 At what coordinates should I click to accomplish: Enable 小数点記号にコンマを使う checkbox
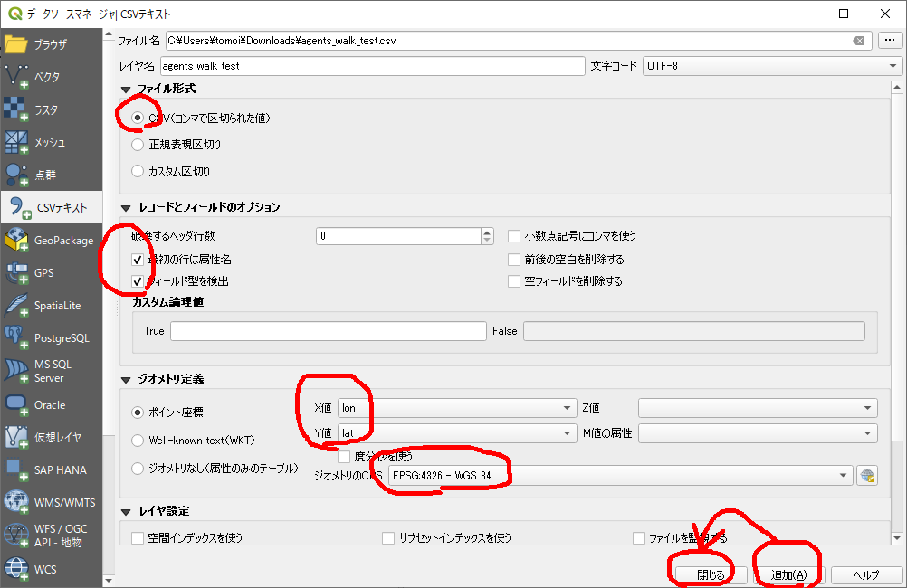[x=514, y=236]
